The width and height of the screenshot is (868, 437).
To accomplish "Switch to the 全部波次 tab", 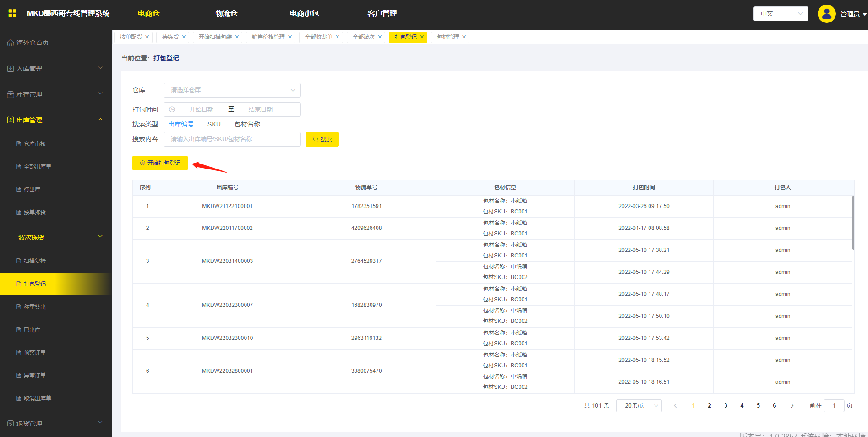I will tap(363, 37).
